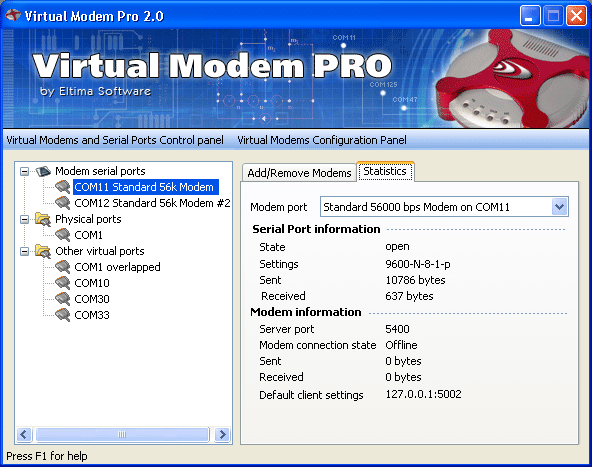Click the Physical ports folder icon
Viewport: 592px width, 467px height.
43,219
